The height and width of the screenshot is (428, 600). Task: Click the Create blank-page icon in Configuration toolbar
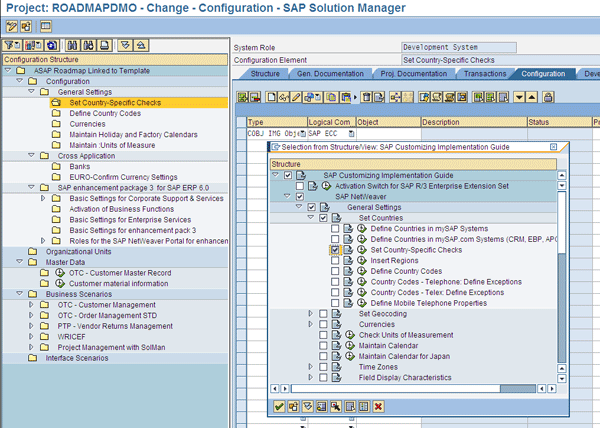pos(271,97)
